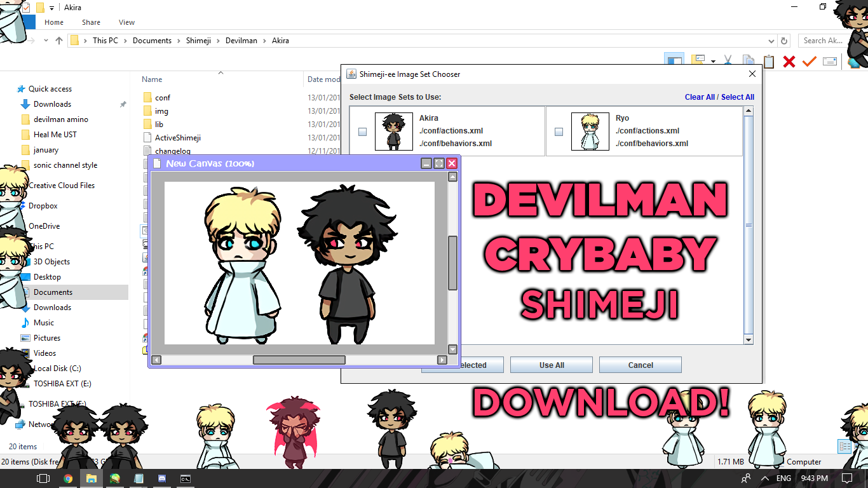Screen dimensions: 868x488
Task: Click the Properties card icon in Explorer toolbar
Action: 830,62
